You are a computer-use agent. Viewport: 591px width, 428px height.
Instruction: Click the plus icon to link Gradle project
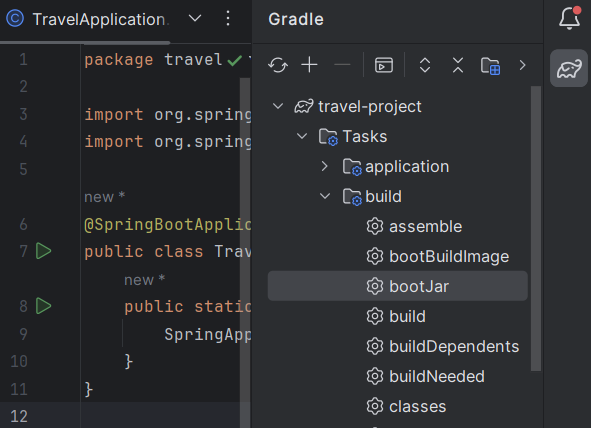coord(309,65)
